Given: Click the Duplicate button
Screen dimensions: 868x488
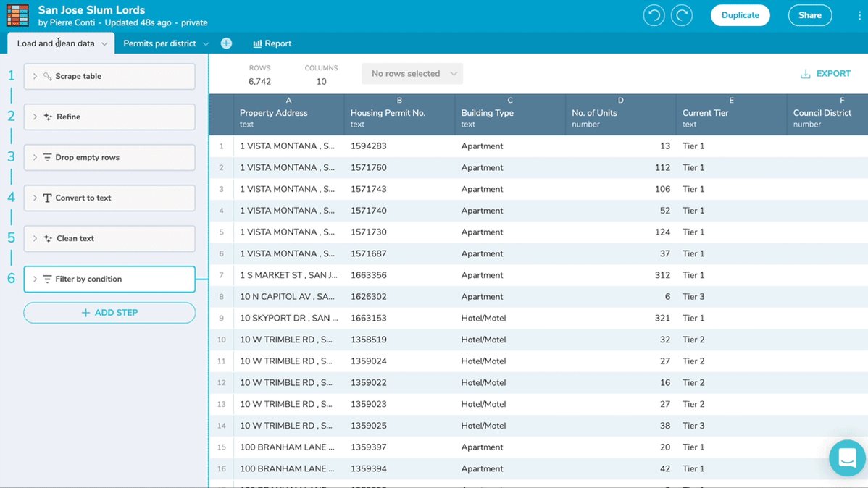Looking at the screenshot, I should (x=740, y=15).
